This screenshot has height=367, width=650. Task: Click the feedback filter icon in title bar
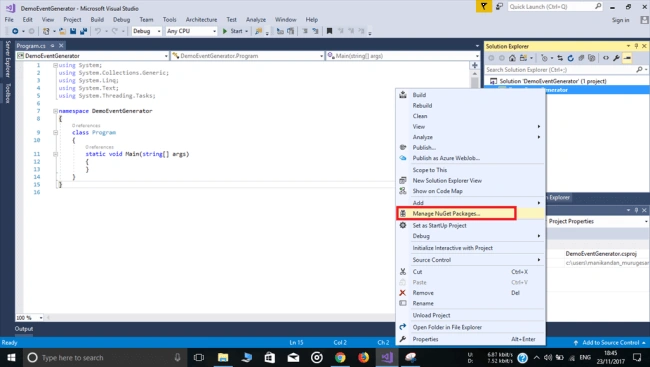point(483,7)
